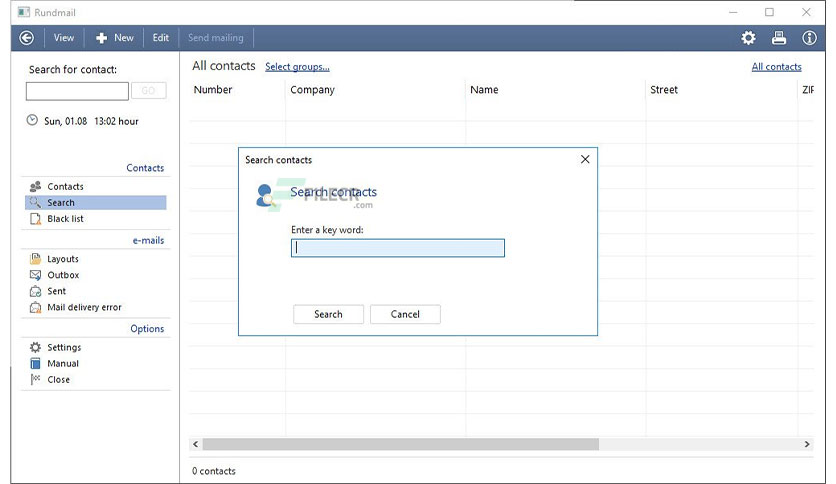Click the Contacts people icon in sidebar
The width and height of the screenshot is (836, 484).
pos(35,187)
